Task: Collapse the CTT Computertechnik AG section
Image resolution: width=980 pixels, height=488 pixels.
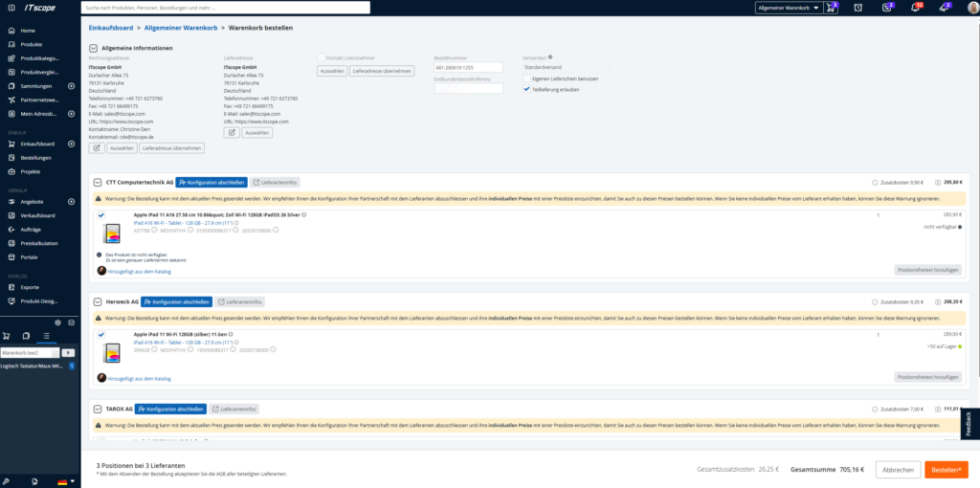Action: 97,183
